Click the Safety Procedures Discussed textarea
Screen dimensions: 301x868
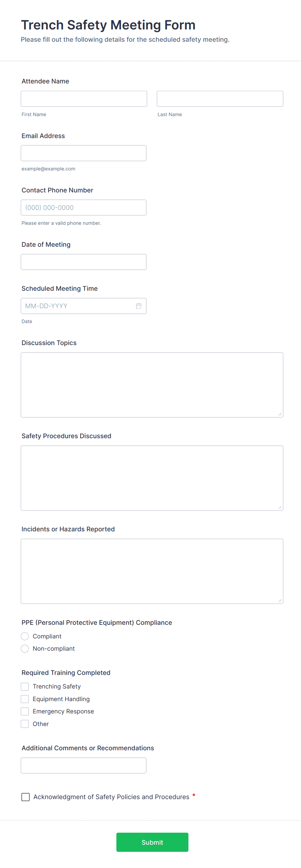coord(152,478)
